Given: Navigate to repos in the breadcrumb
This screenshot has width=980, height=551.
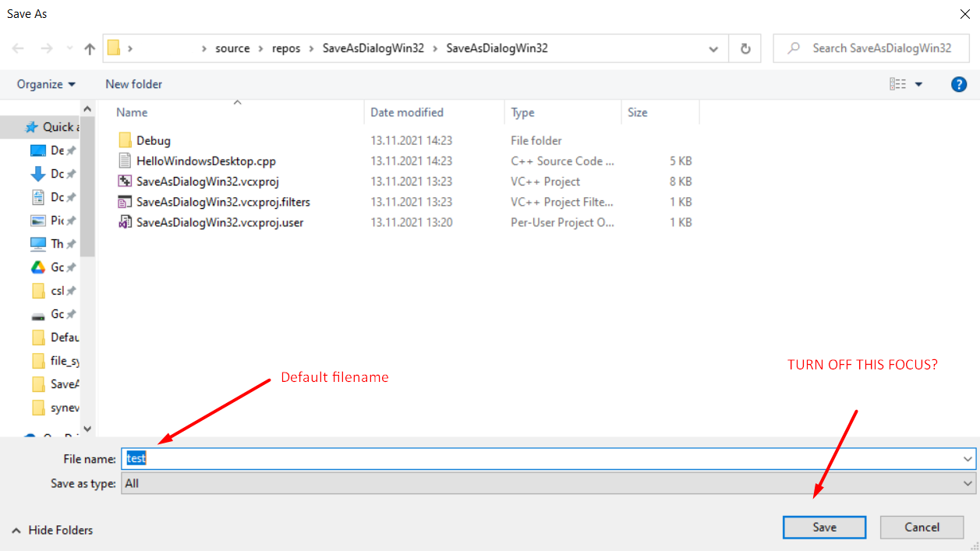Looking at the screenshot, I should click(286, 48).
